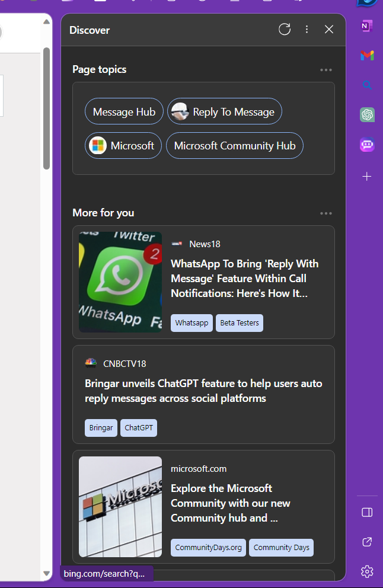Image resolution: width=383 pixels, height=588 pixels.
Task: Open Explore the Microsoft Community headline
Action: pyautogui.click(x=230, y=503)
